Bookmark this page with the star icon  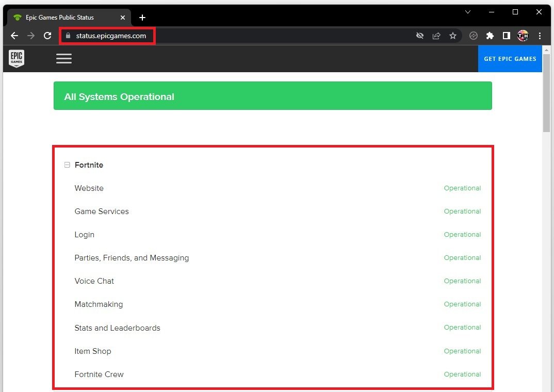point(453,36)
